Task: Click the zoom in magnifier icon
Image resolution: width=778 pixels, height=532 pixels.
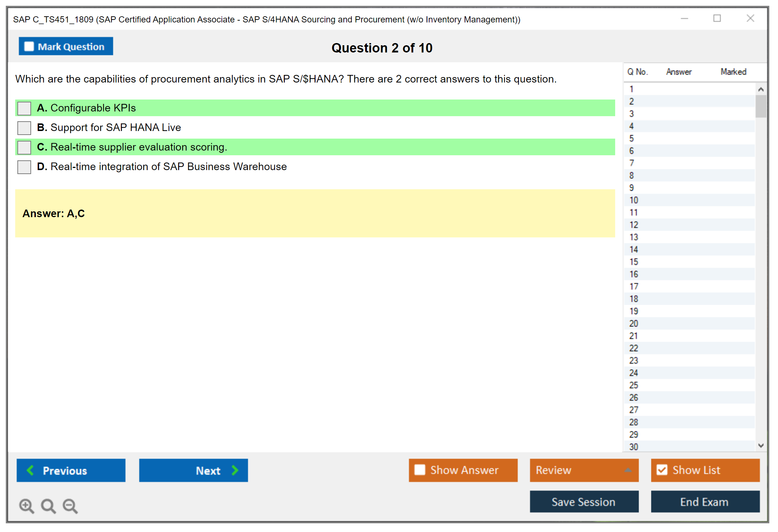Action: 26,506
